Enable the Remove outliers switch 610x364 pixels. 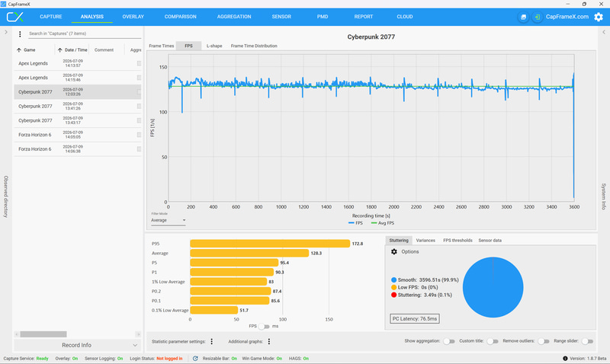tap(544, 341)
